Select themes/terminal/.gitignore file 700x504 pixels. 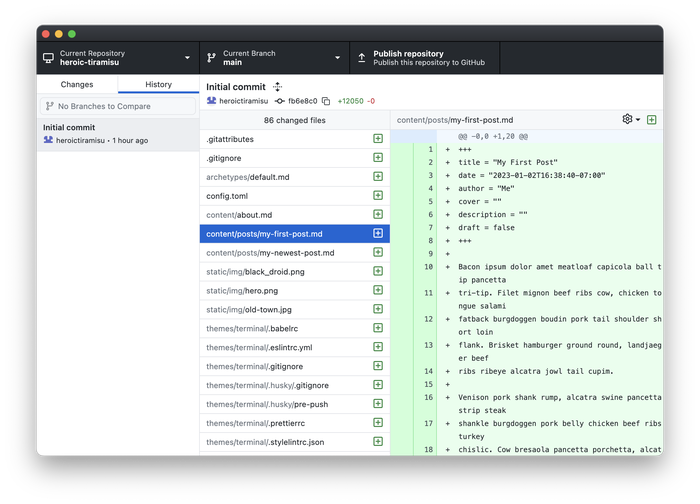tap(295, 367)
